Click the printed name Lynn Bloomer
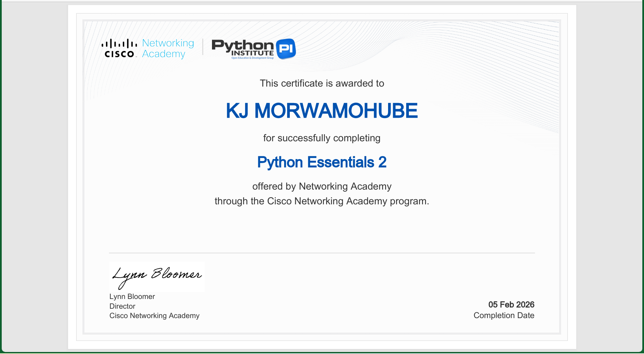This screenshot has width=644, height=354. point(132,297)
